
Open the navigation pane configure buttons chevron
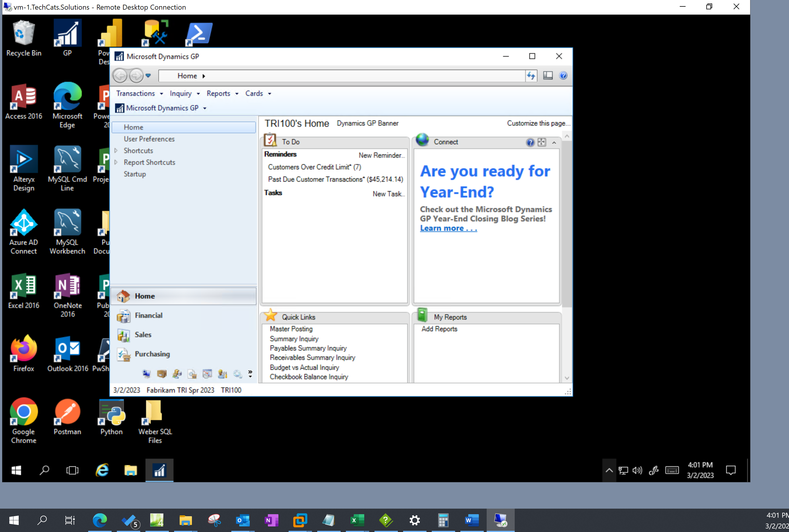[250, 374]
